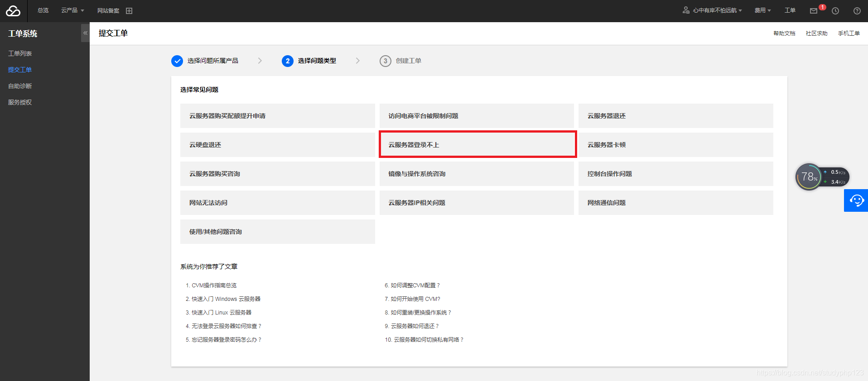Open the 社区求助 link
This screenshot has width=868, height=381.
tap(816, 33)
